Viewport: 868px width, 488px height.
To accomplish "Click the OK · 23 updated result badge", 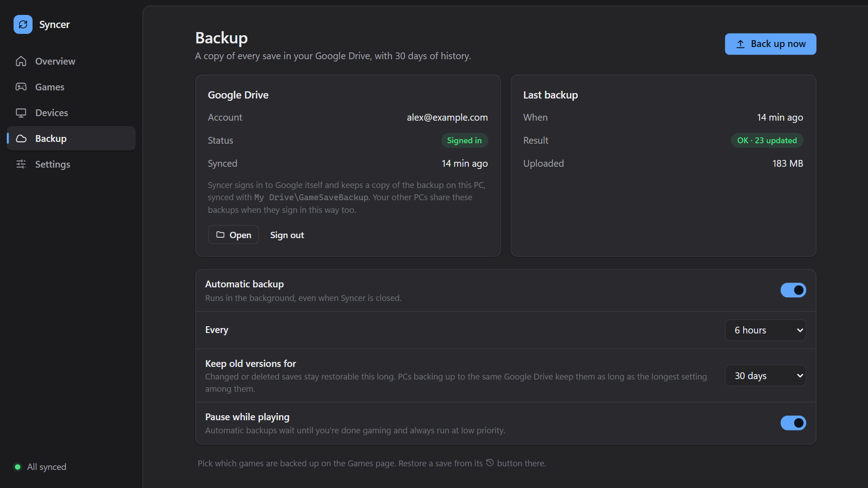I will coord(767,140).
